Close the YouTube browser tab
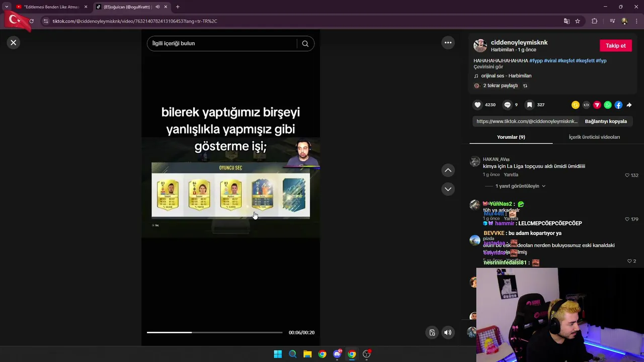 (x=86, y=7)
